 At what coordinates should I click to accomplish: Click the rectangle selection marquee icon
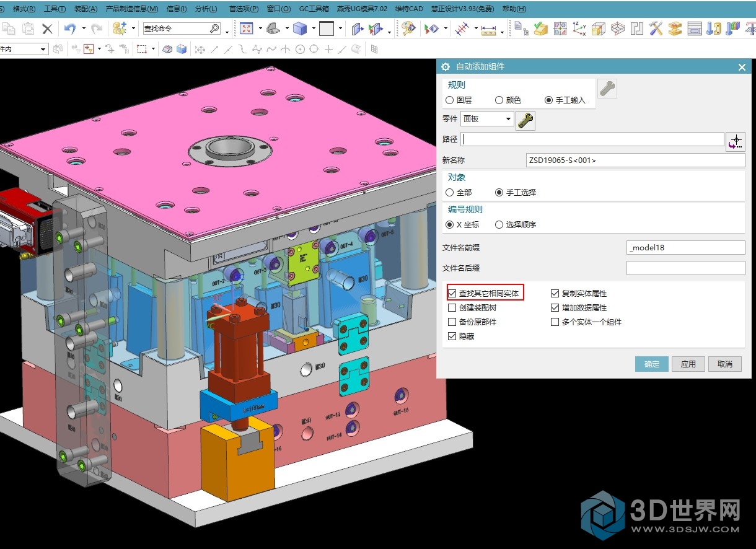click(142, 49)
